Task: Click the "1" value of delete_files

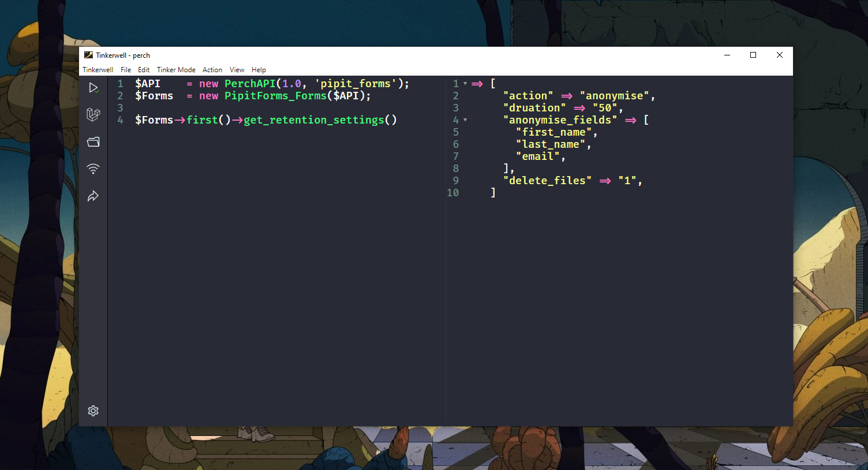Action: (x=627, y=181)
